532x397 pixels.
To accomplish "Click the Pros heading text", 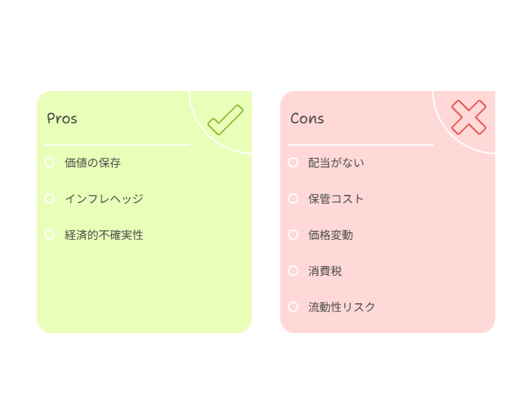I will (62, 119).
